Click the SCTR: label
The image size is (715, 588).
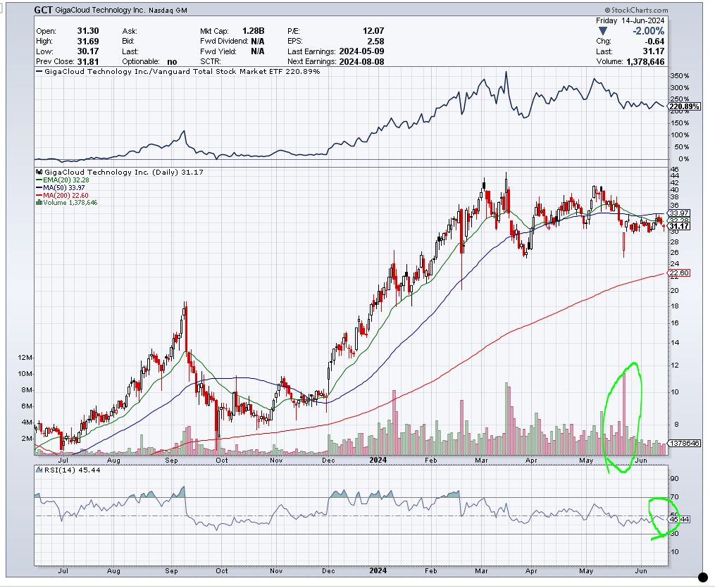(x=210, y=61)
